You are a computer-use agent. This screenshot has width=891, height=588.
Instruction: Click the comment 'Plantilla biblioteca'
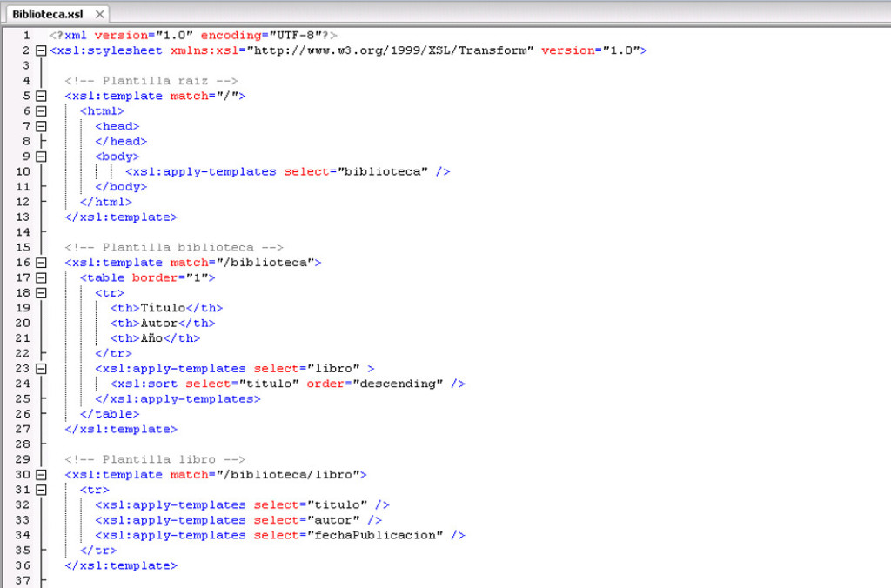click(174, 247)
